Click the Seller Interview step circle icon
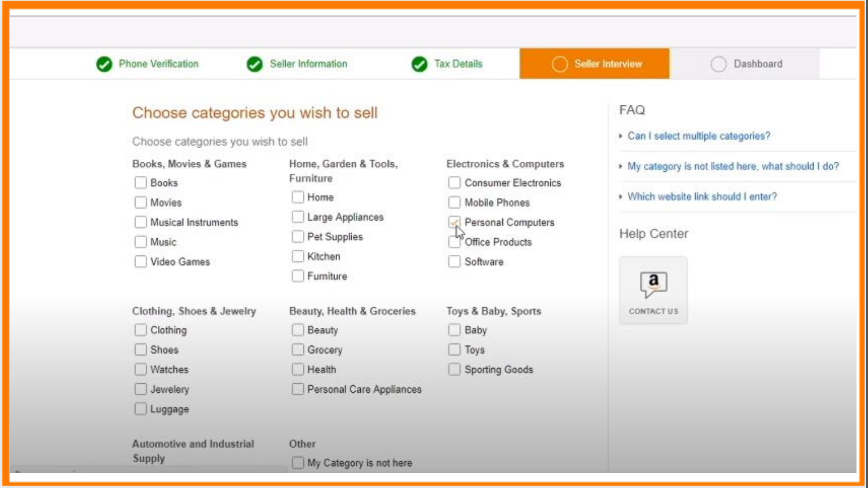Screen dimensions: 868x488 [560, 64]
